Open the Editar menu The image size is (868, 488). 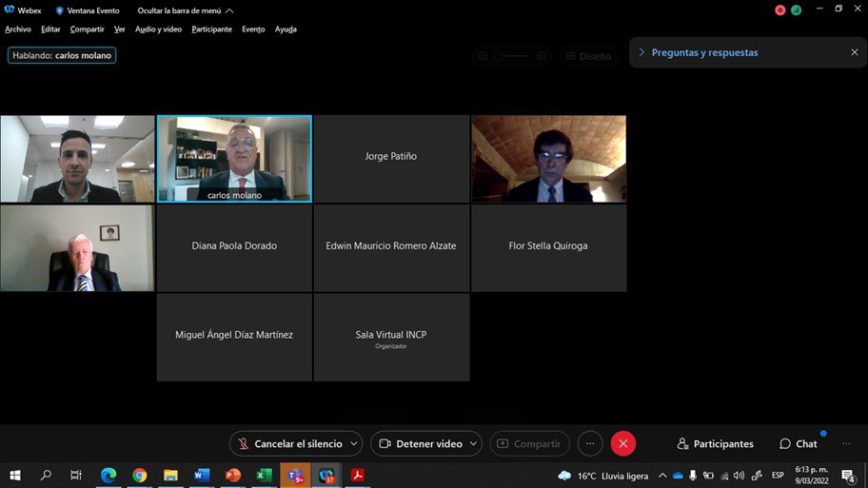click(50, 29)
